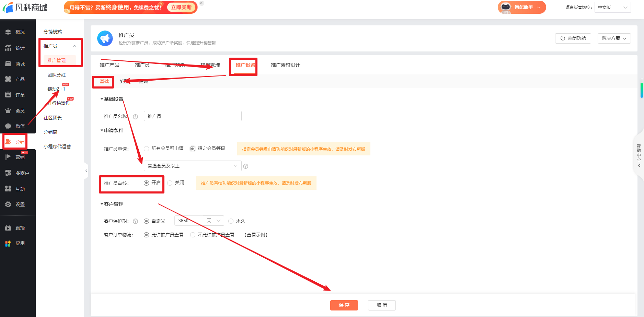Turn on 推广员审核 with 开启

click(147, 183)
